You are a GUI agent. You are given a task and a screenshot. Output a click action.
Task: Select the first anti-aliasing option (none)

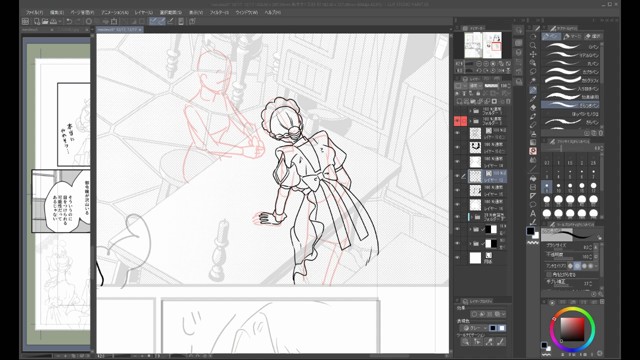pyautogui.click(x=570, y=266)
